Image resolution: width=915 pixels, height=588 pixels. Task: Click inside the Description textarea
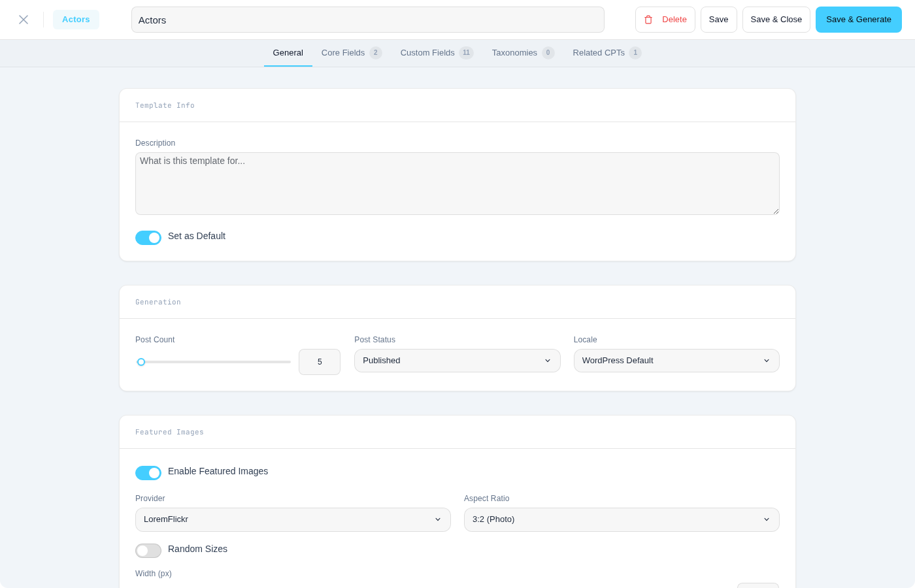(x=457, y=183)
